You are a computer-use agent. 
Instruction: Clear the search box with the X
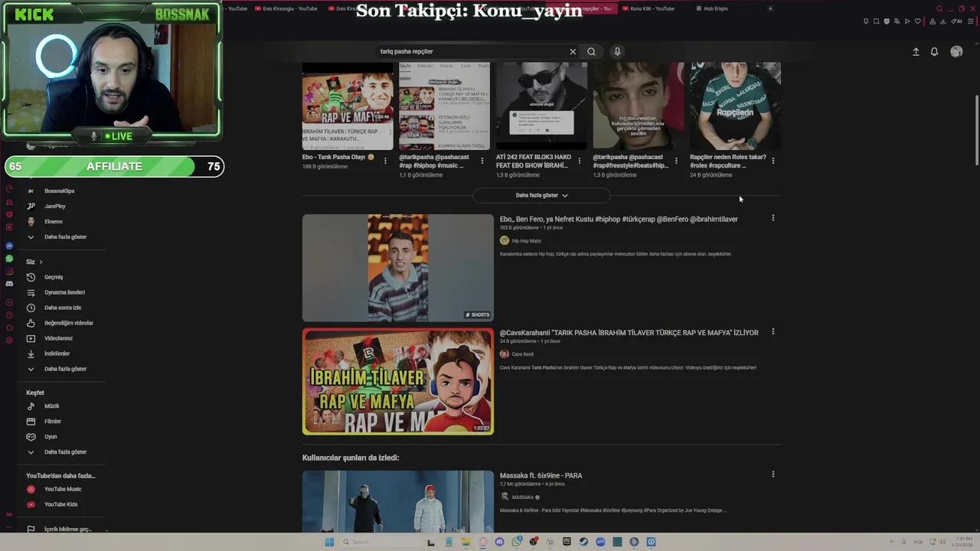click(x=572, y=51)
